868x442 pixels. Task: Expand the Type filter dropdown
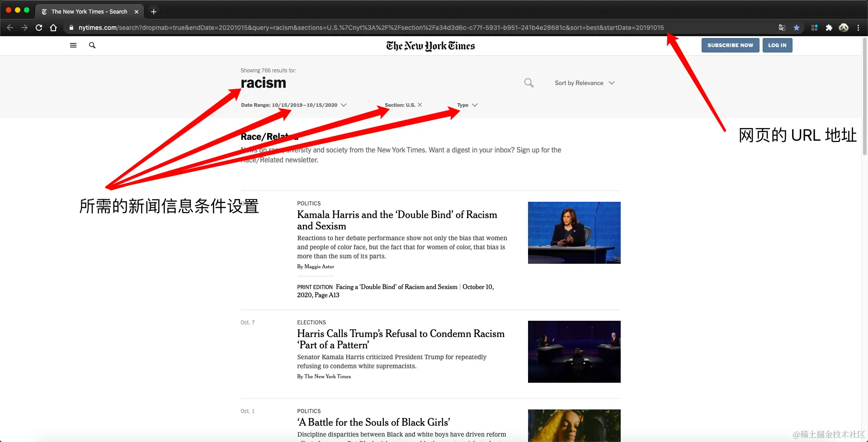click(467, 105)
